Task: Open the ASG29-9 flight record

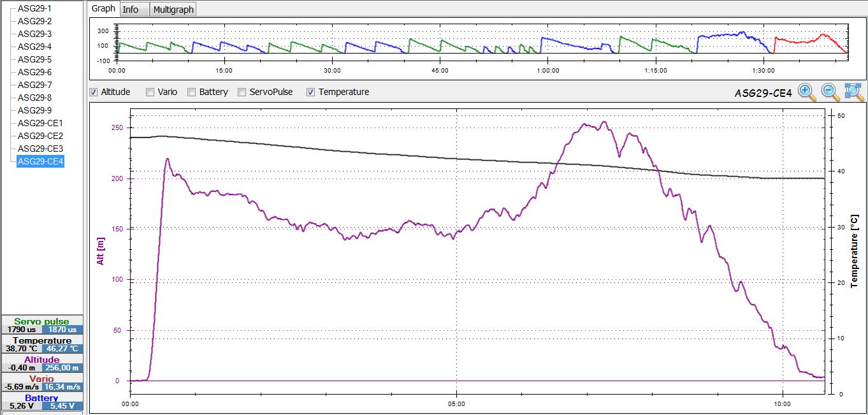Action: click(x=35, y=110)
